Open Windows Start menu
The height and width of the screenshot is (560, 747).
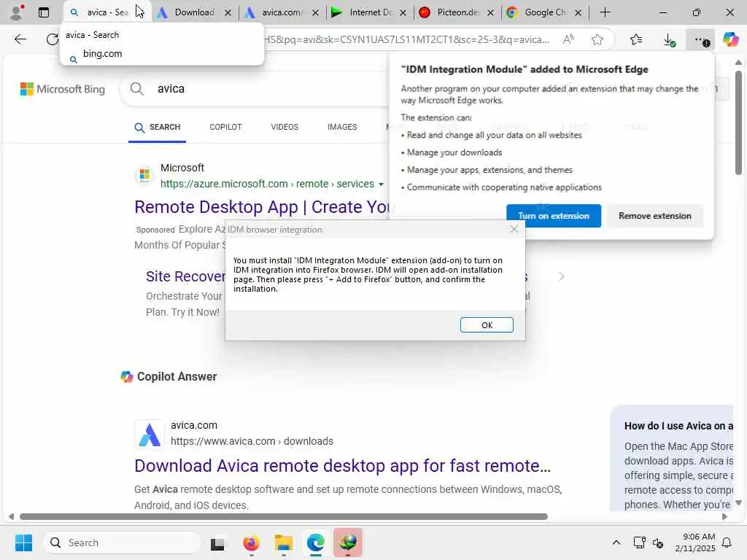(23, 542)
